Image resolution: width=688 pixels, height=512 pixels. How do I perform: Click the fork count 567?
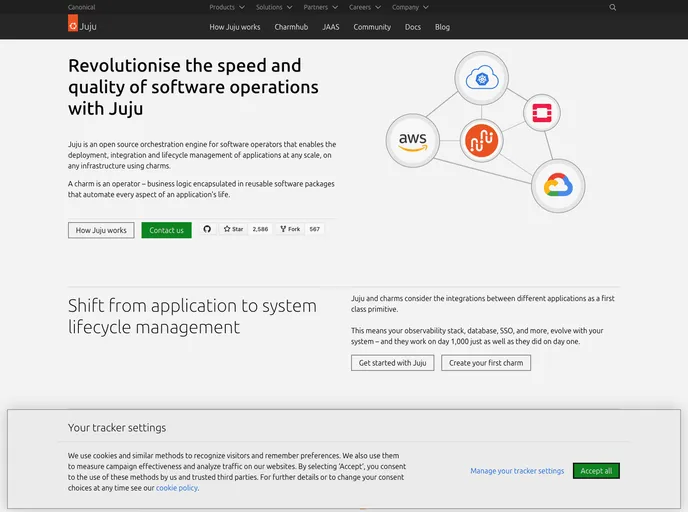click(x=314, y=229)
